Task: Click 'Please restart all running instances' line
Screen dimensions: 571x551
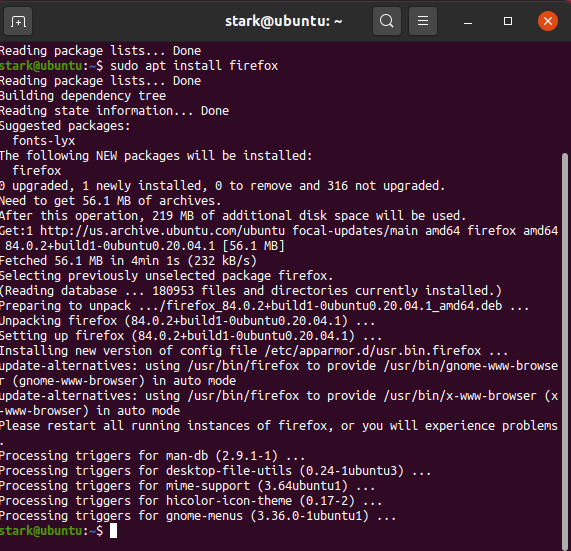Action: [279, 426]
